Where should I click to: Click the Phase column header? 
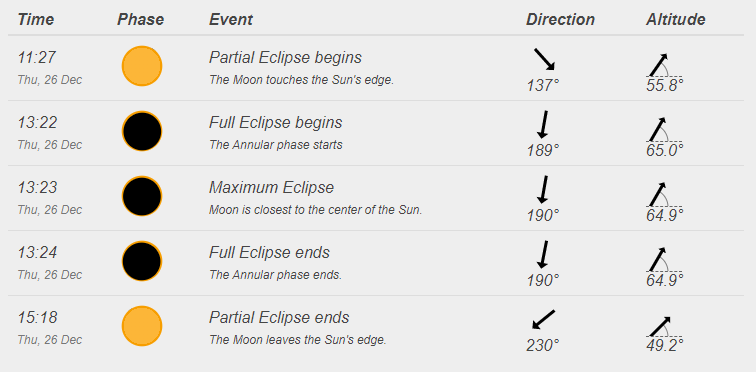tap(140, 19)
